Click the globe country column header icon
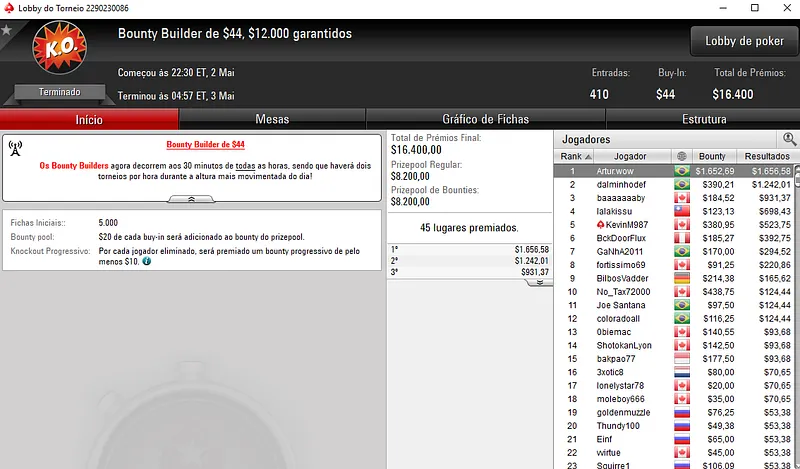 pos(682,156)
